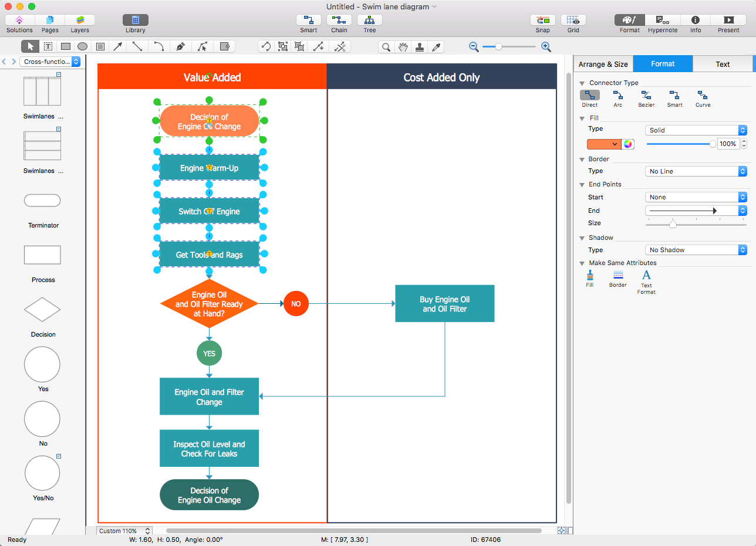
Task: Select the Decision library shape
Action: [42, 310]
